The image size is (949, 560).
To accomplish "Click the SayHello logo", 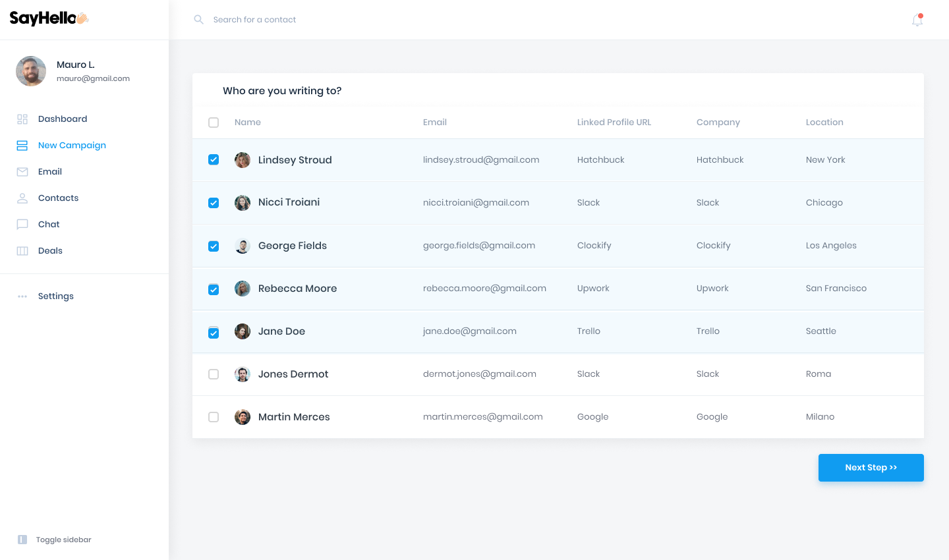I will click(49, 18).
